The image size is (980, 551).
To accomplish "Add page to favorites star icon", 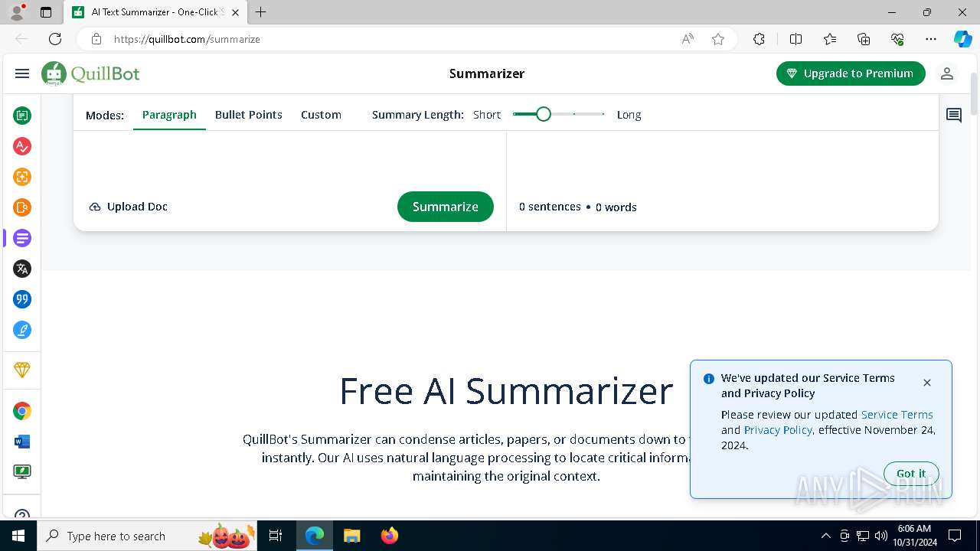I will point(718,39).
